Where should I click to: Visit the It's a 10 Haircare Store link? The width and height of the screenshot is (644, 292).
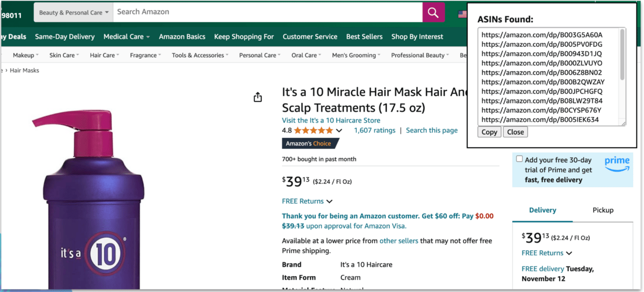(x=331, y=120)
